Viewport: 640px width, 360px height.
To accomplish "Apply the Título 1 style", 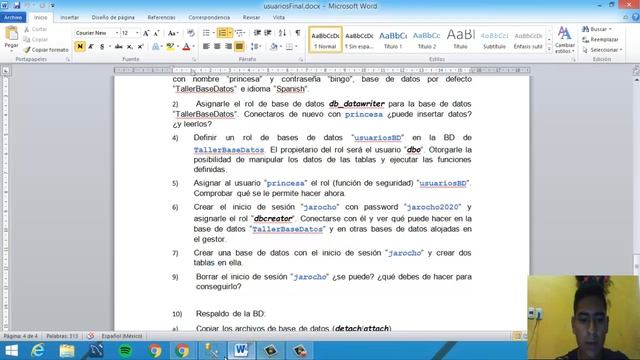I will pos(393,40).
